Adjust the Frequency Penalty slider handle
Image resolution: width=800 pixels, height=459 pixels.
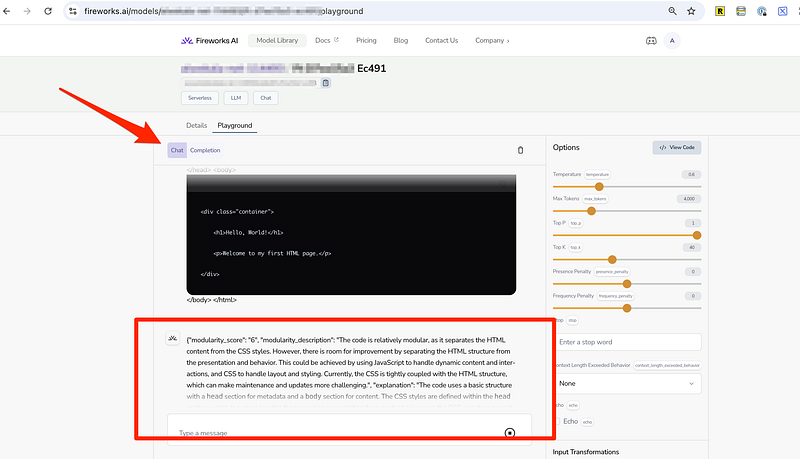pos(627,308)
